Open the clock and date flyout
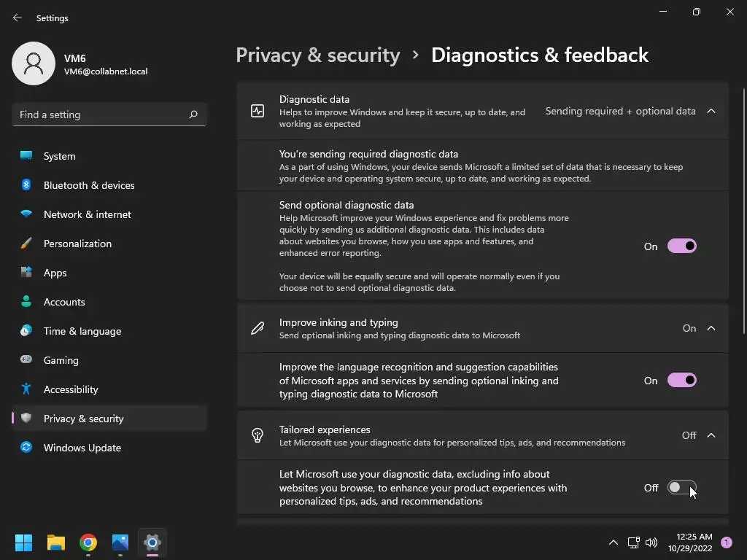 click(690, 542)
